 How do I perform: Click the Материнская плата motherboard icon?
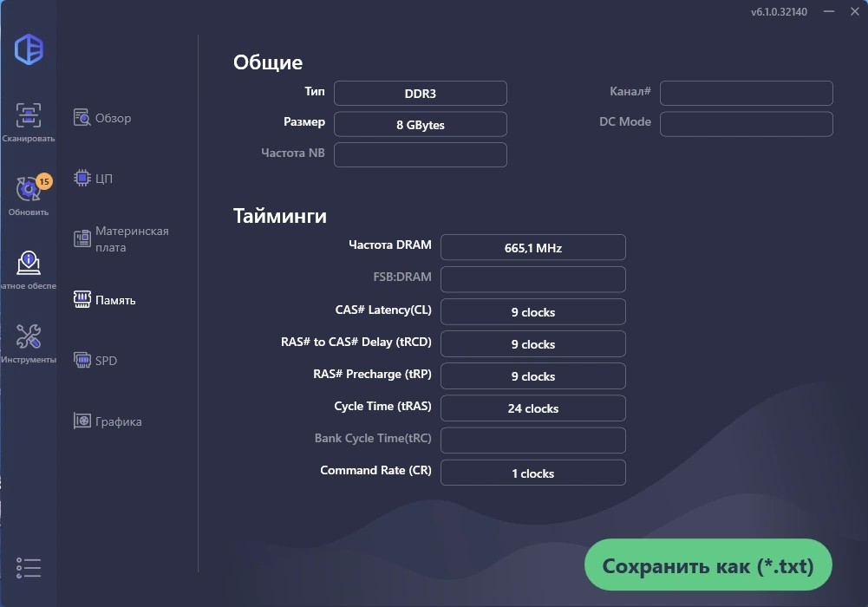(82, 238)
